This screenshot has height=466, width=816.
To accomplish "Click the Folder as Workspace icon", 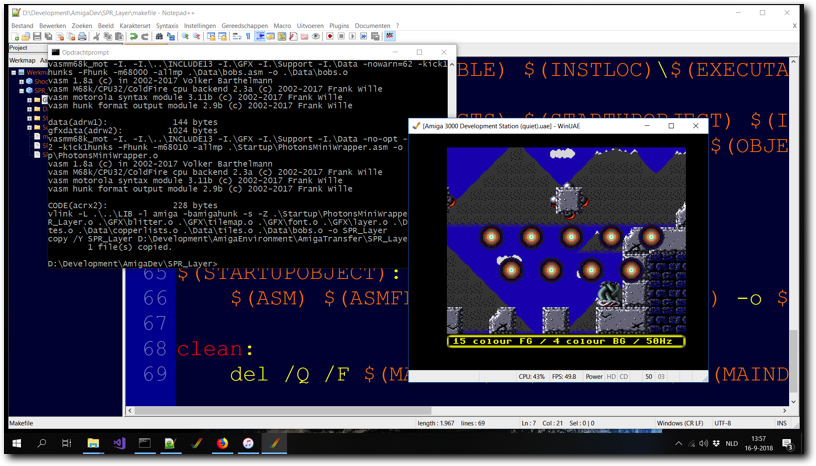I will pos(304,36).
